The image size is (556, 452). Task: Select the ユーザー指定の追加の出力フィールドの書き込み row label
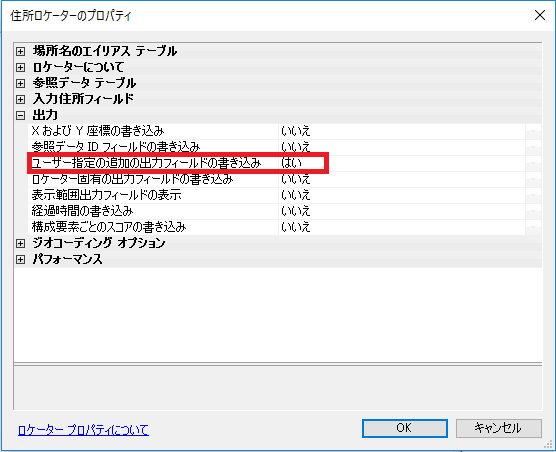click(x=146, y=163)
